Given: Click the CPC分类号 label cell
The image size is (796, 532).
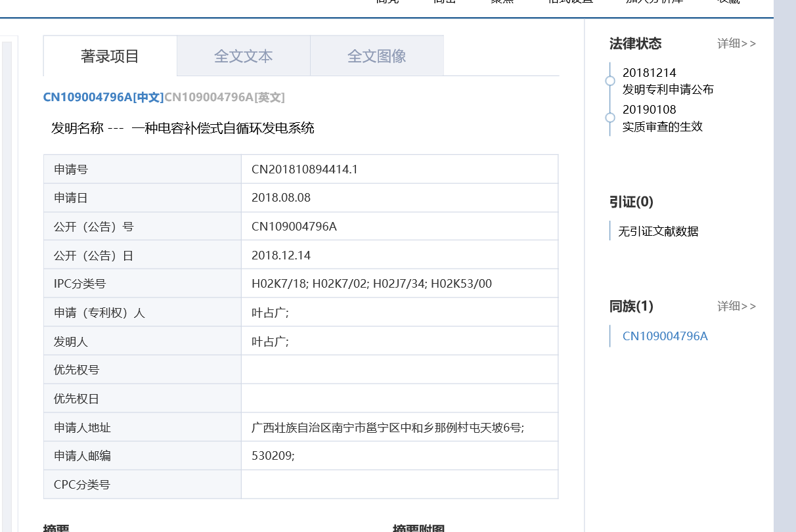Looking at the screenshot, I should (143, 485).
